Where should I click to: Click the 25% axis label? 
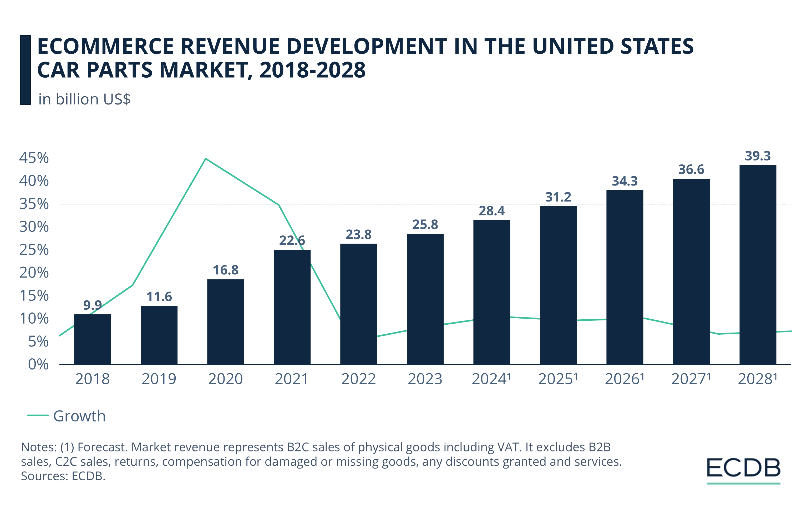tap(34, 250)
